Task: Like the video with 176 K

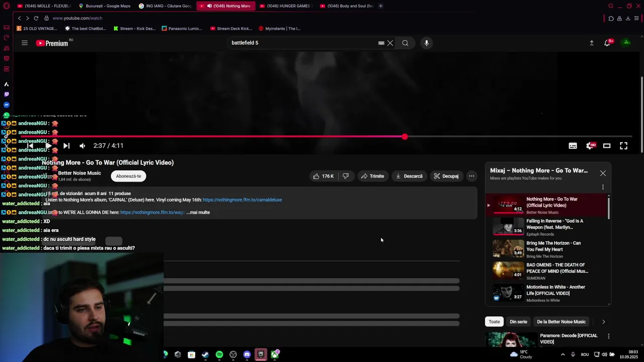Action: tap(323, 176)
